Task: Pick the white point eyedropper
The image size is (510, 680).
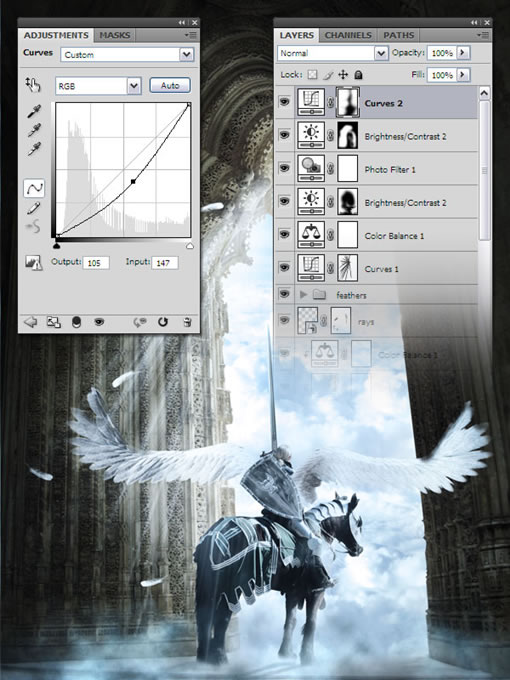Action: [x=34, y=149]
